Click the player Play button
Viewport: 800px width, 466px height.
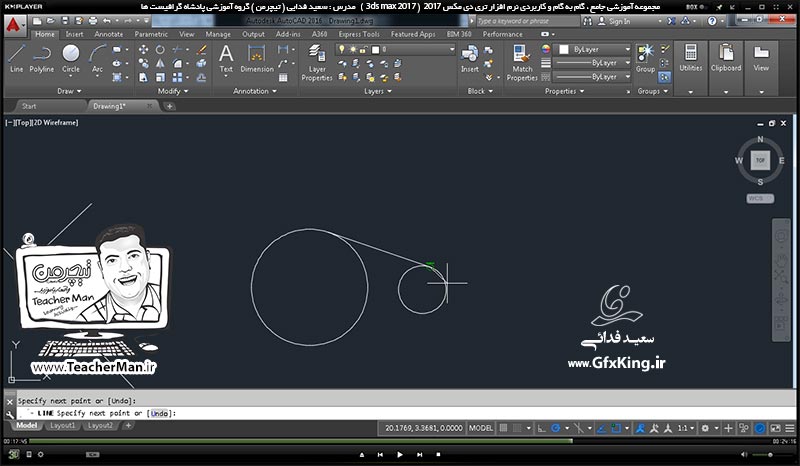pyautogui.click(x=399, y=454)
